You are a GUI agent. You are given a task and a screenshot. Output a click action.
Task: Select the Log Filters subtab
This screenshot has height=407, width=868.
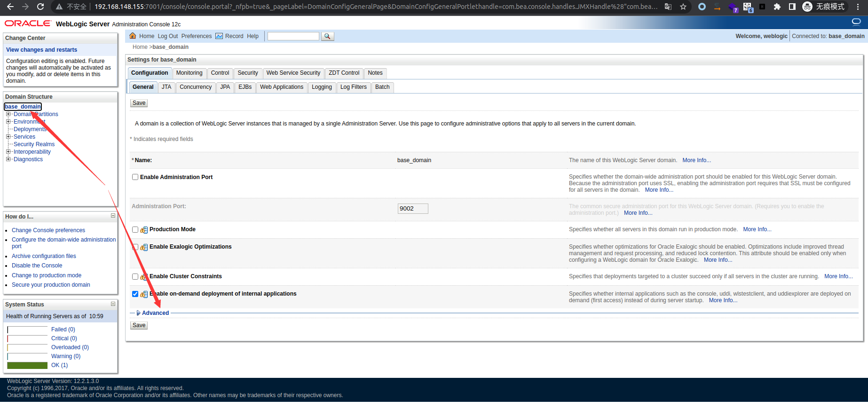(x=353, y=87)
